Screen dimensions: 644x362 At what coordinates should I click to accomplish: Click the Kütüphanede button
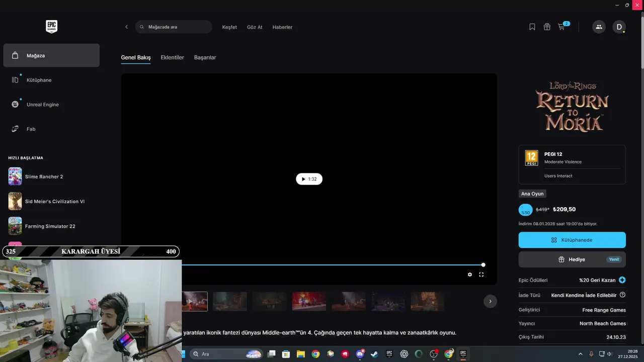[x=572, y=240]
